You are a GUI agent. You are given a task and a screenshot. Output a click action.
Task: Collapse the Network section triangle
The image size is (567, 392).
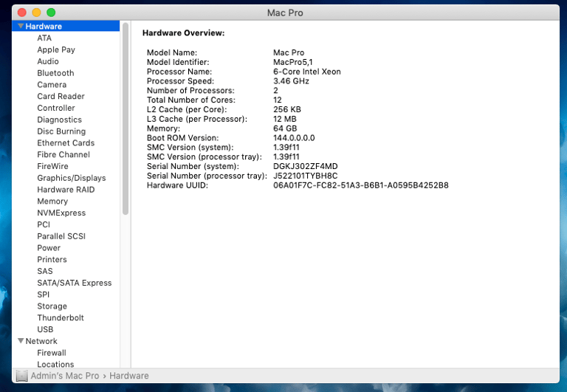tap(21, 340)
